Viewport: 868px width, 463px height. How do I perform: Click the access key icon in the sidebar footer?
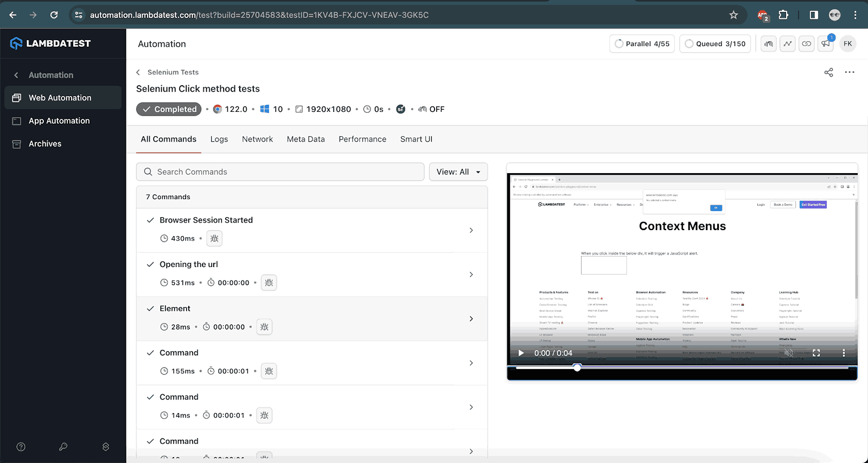pos(63,447)
